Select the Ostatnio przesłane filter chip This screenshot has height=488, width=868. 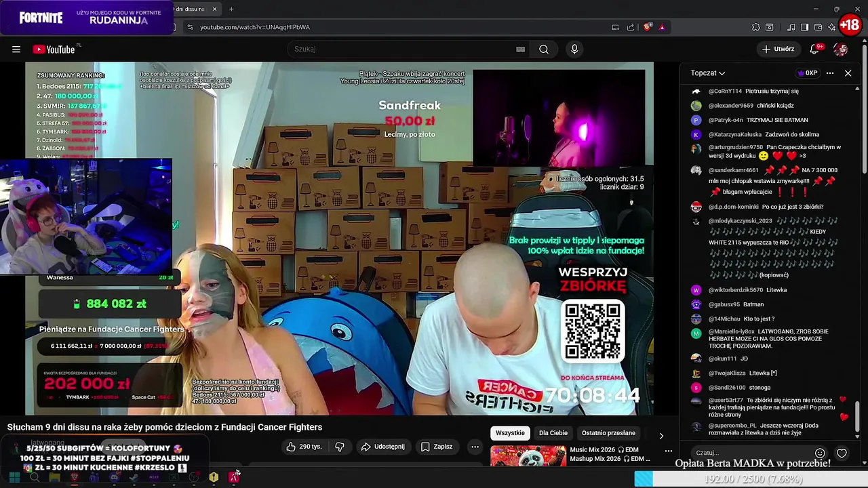(x=608, y=433)
